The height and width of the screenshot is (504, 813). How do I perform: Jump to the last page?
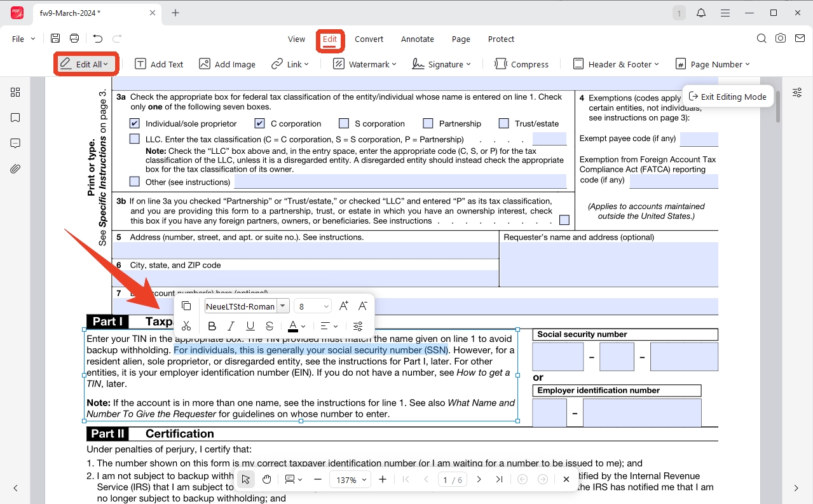click(x=500, y=480)
